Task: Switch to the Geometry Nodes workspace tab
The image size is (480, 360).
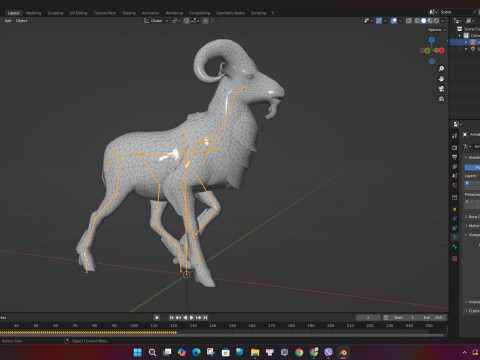Action: click(x=230, y=13)
